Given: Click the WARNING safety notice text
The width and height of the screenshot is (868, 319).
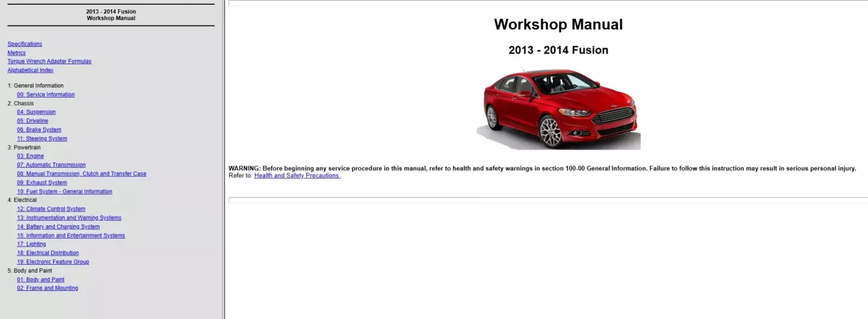Looking at the screenshot, I should click(x=542, y=169).
